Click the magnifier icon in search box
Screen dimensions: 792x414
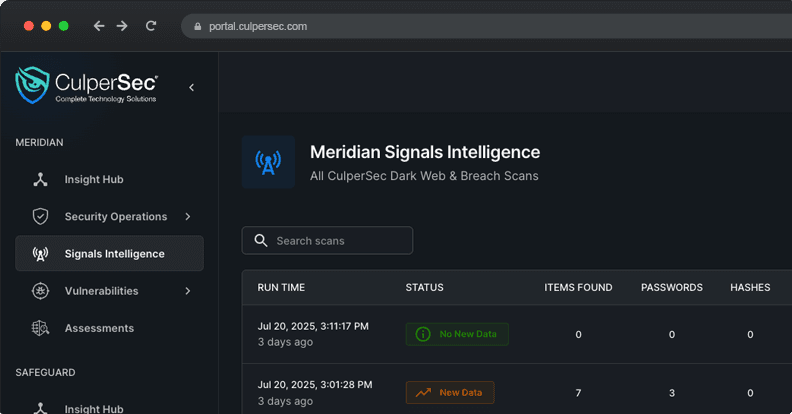pyautogui.click(x=261, y=240)
